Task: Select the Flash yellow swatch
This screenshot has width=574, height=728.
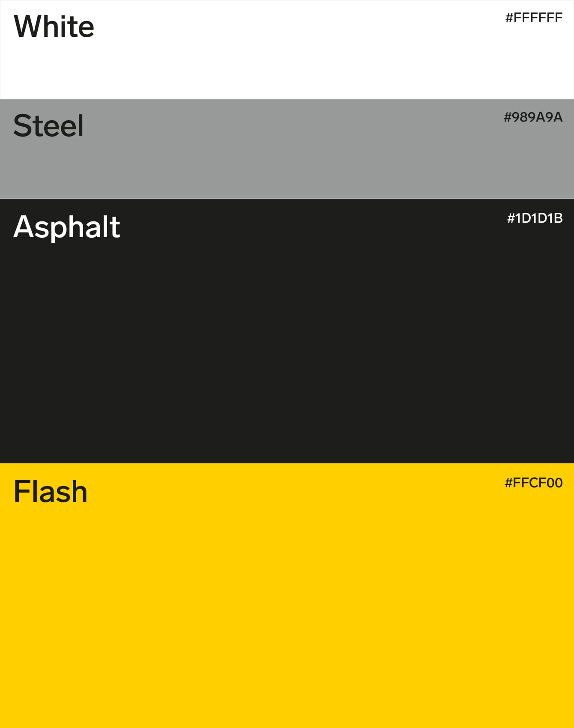Action: [x=287, y=596]
